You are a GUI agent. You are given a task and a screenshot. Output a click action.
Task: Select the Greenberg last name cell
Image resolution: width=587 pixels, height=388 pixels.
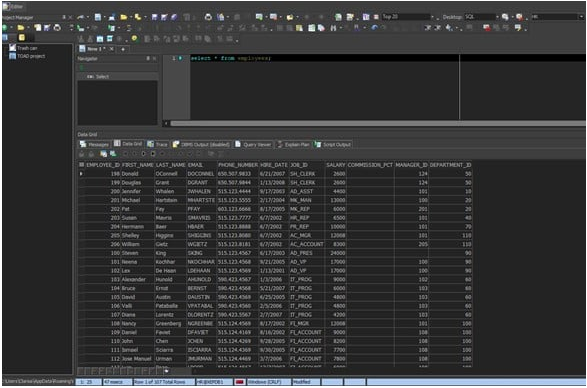(x=170, y=324)
